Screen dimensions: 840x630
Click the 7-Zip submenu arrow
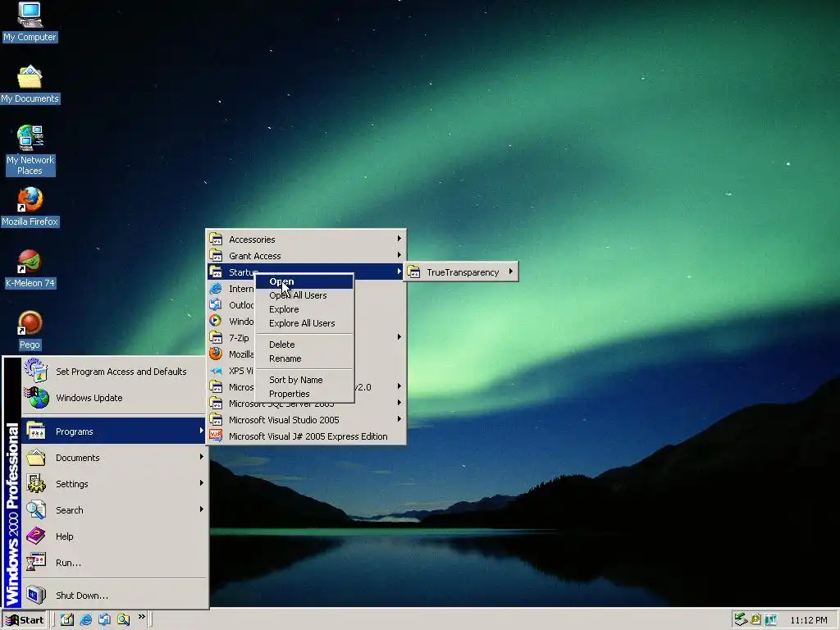pos(399,337)
